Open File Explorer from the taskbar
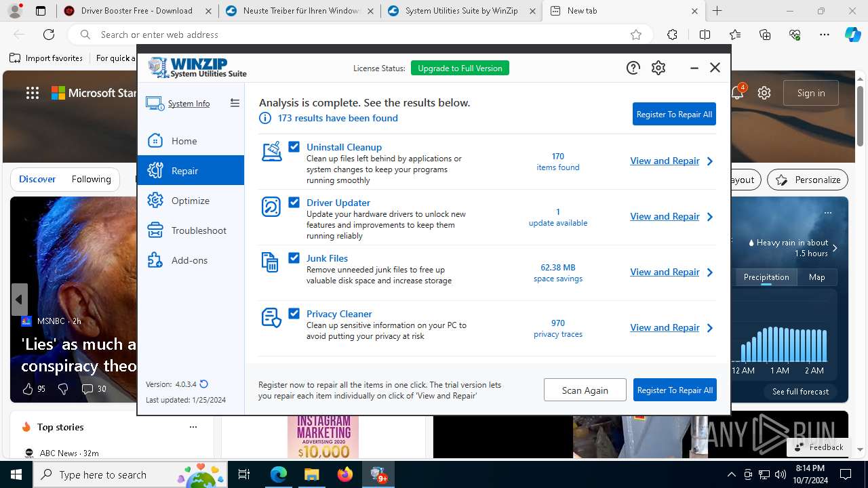The width and height of the screenshot is (868, 488). [x=311, y=474]
